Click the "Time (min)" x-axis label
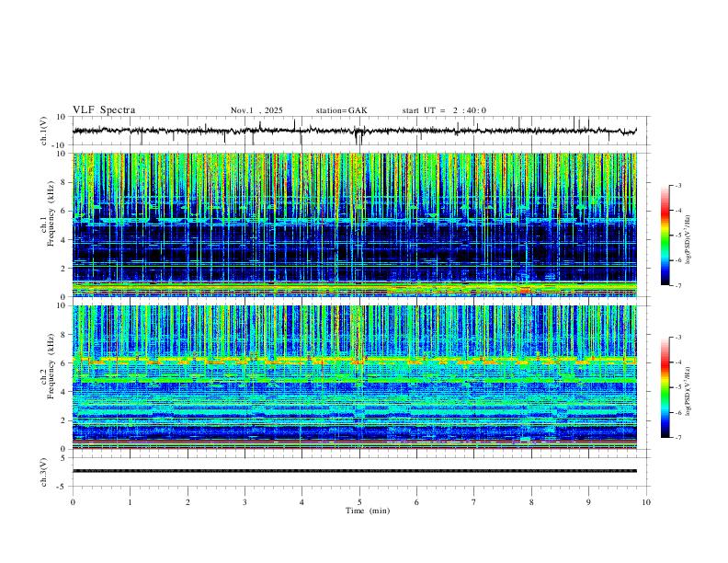The height and width of the screenshot is (563, 728). 368,511
